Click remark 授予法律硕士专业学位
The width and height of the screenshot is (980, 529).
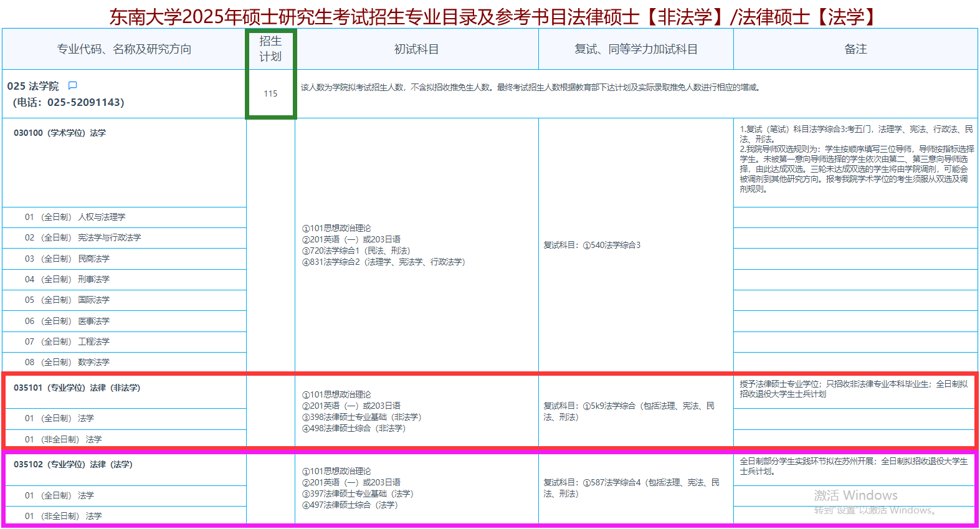(x=854, y=389)
